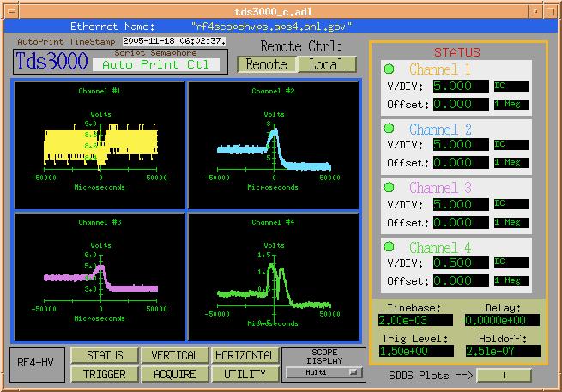Open the window menu in title bar
This screenshot has height=392, width=562.
11,11
